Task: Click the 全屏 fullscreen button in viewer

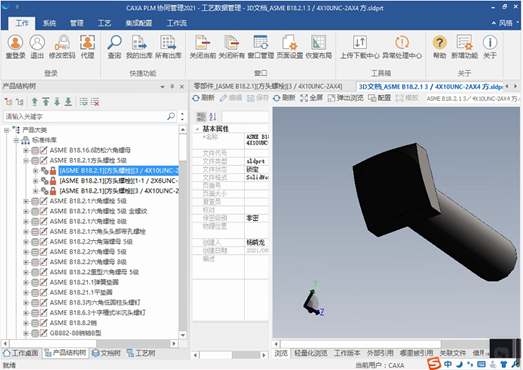Action: tap(312, 98)
